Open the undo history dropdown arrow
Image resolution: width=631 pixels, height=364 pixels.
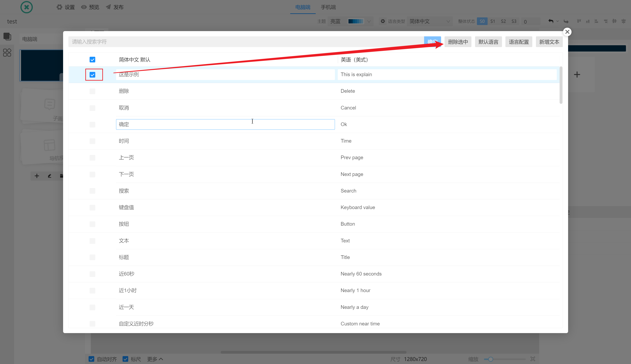(557, 21)
